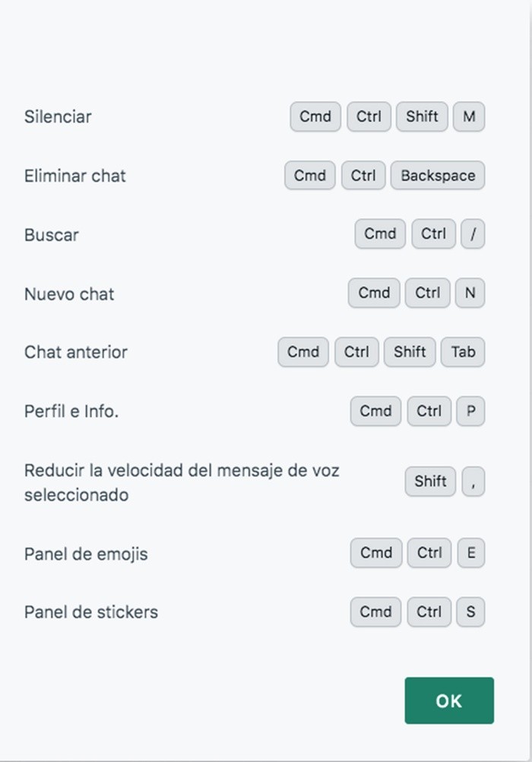Screen dimensions: 532x762
Task: Click the Silenciar shortcut label
Action: pyautogui.click(x=58, y=117)
